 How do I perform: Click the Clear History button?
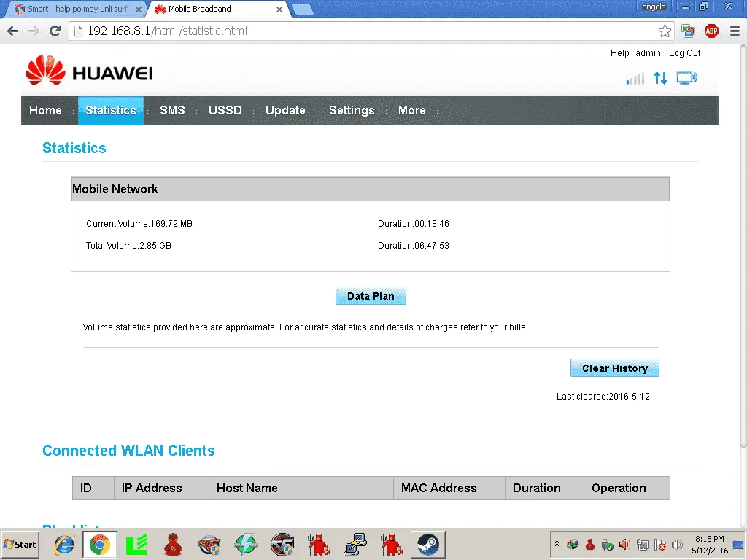(614, 368)
